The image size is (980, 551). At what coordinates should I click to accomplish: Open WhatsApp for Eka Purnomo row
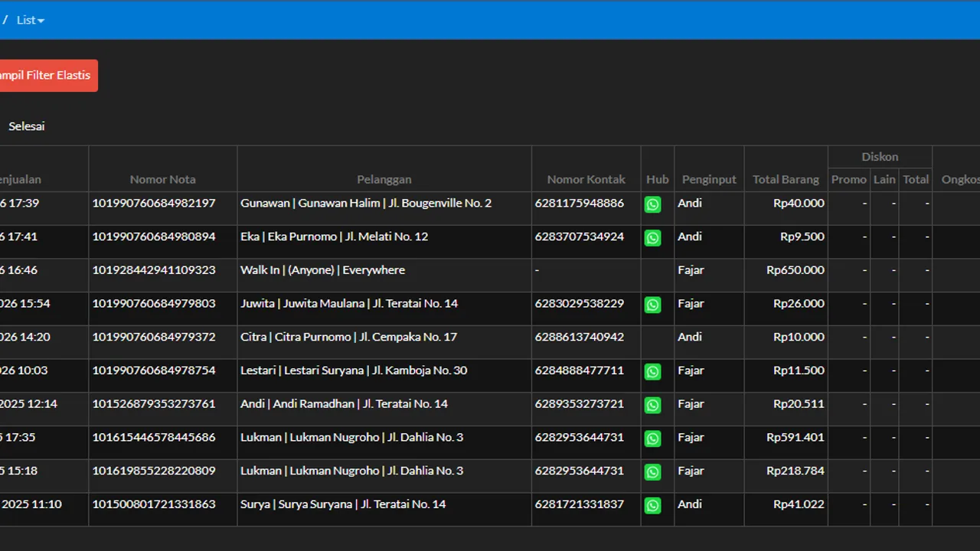(652, 238)
